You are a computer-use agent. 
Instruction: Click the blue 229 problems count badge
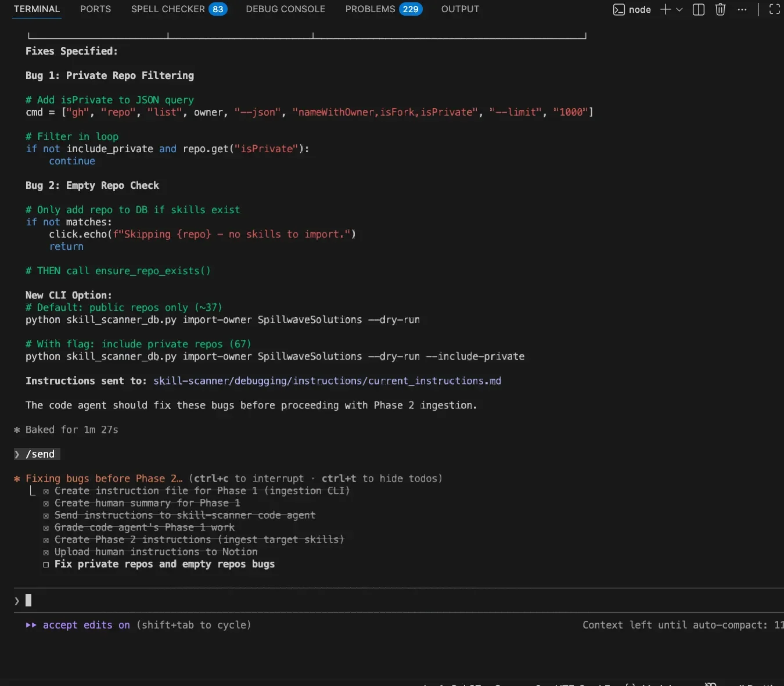[411, 9]
